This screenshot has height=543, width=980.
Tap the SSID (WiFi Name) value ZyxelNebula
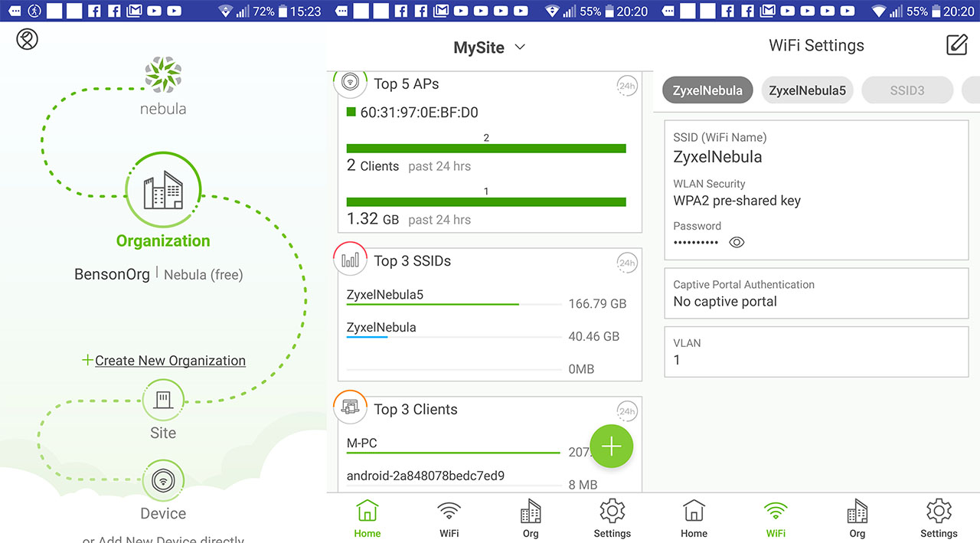[717, 157]
